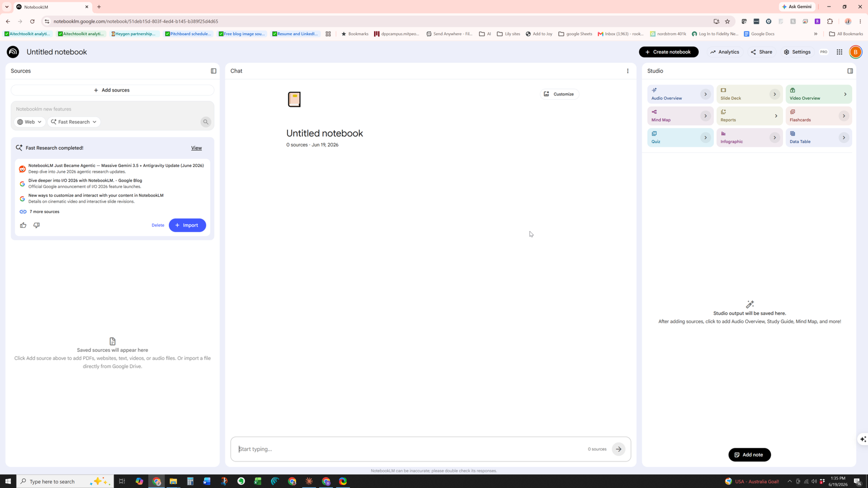Expand Quiz options chevron

705,138
